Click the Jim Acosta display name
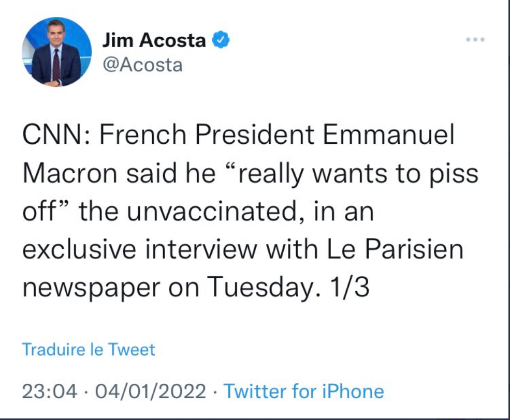510x420 pixels. point(154,40)
